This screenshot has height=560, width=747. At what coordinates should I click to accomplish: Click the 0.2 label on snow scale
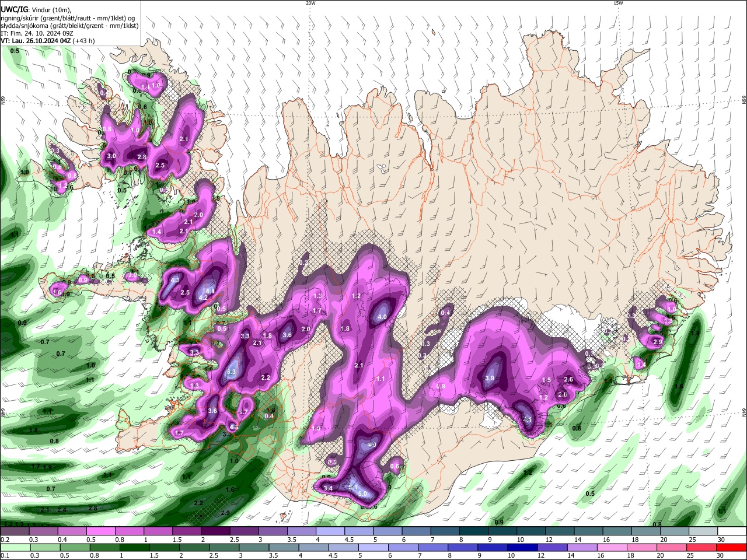[x=4, y=540]
